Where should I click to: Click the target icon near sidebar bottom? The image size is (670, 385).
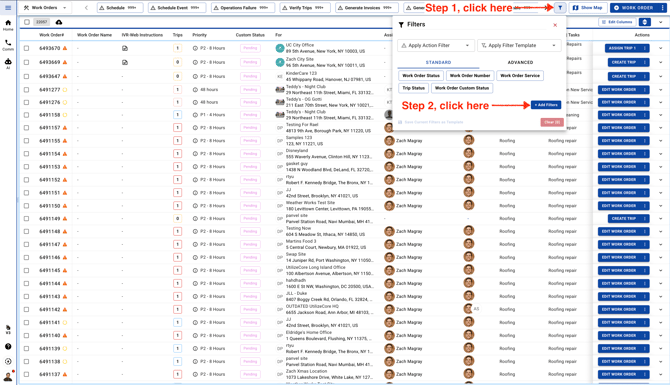[8, 361]
